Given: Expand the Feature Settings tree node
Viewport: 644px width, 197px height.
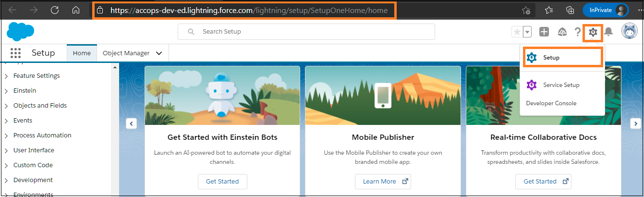Looking at the screenshot, I should [6, 76].
